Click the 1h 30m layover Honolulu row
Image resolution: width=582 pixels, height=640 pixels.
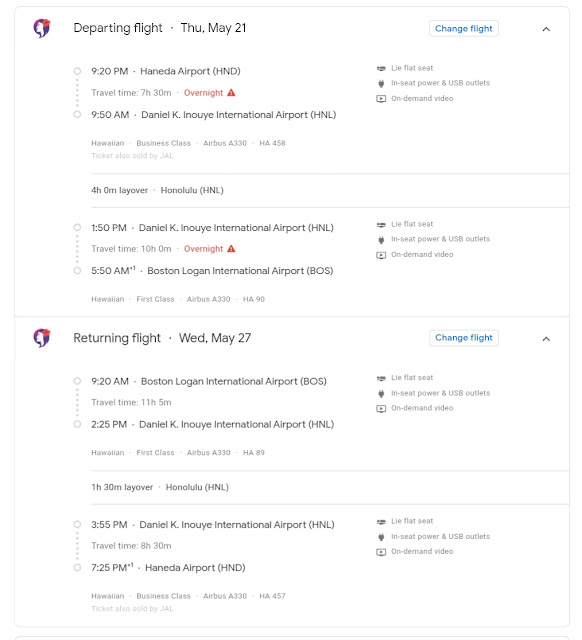pyautogui.click(x=330, y=487)
